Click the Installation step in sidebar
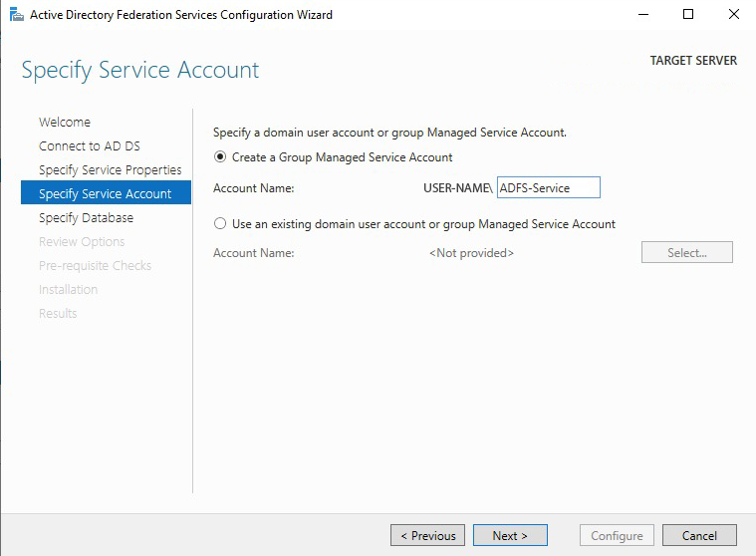This screenshot has height=556, width=756. (68, 289)
